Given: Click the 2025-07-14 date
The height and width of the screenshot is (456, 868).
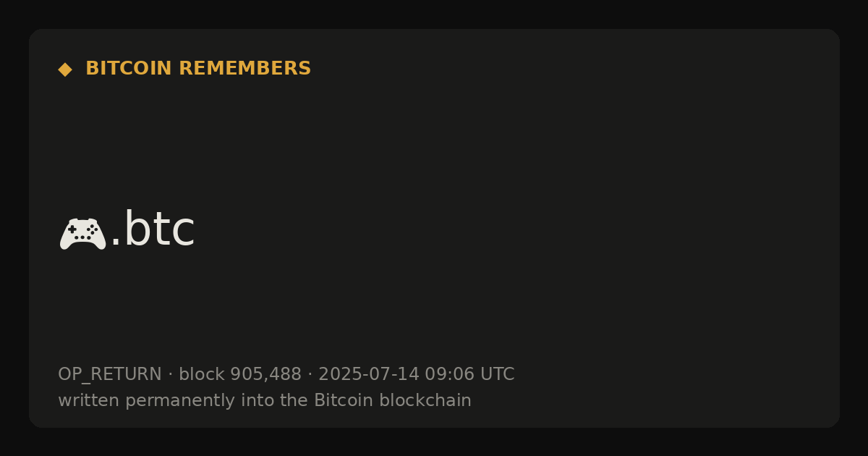Looking at the screenshot, I should point(368,375).
